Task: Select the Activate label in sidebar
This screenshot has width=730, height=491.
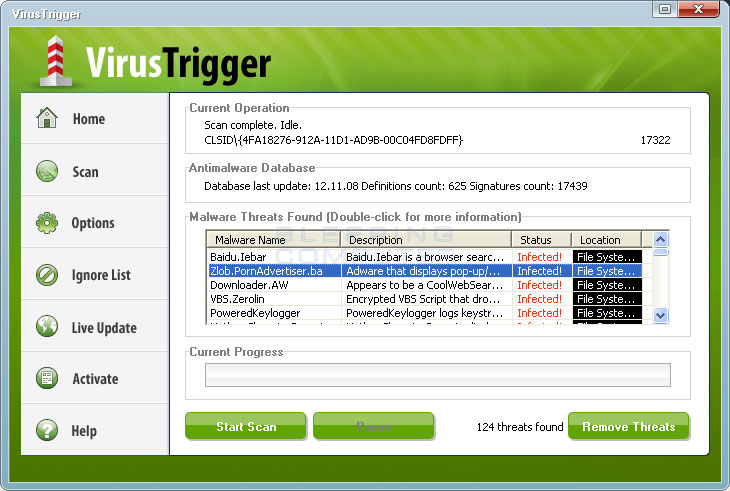Action: [95, 379]
